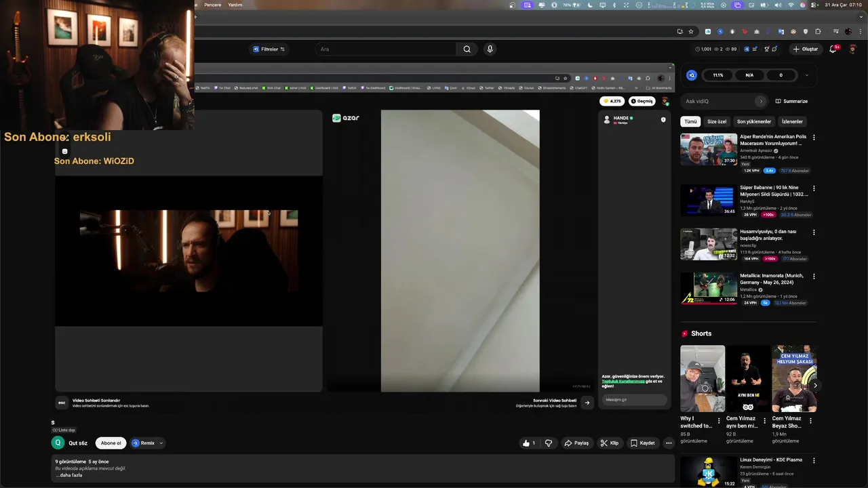868x488 pixels.
Task: Click the vidIQ Remix button
Action: (144, 443)
